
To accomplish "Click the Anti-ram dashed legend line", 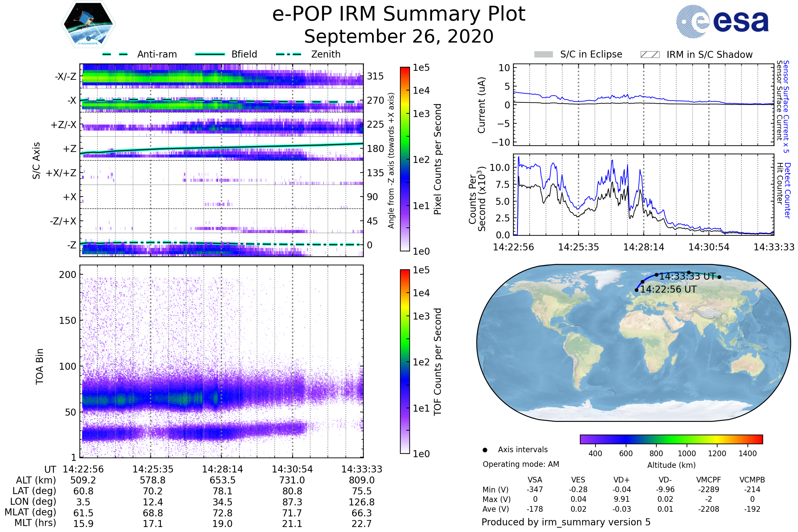I will tap(115, 54).
